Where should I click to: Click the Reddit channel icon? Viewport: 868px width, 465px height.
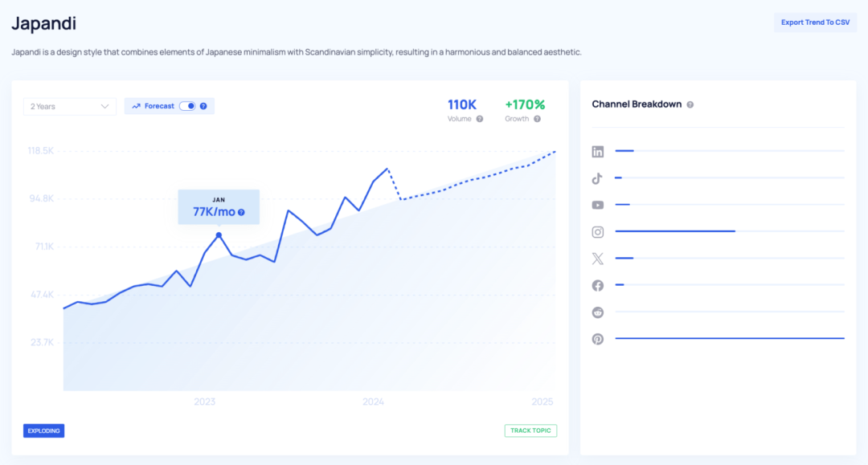[598, 312]
